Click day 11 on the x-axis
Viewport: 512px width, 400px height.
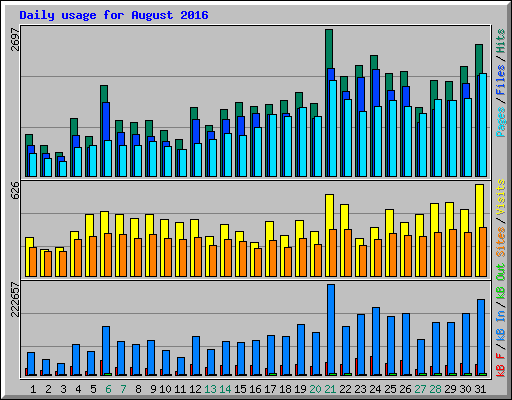[x=180, y=389]
